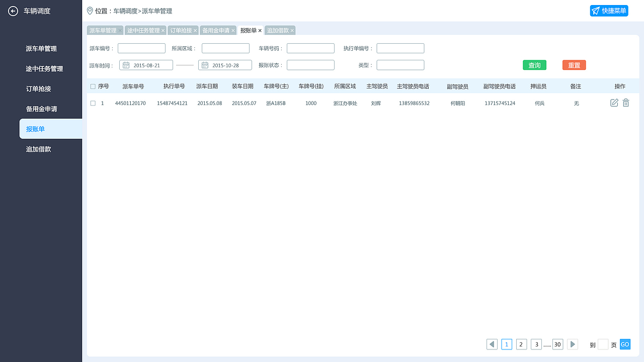This screenshot has height=362, width=644.
Task: Click the GO page jump button
Action: (x=625, y=344)
